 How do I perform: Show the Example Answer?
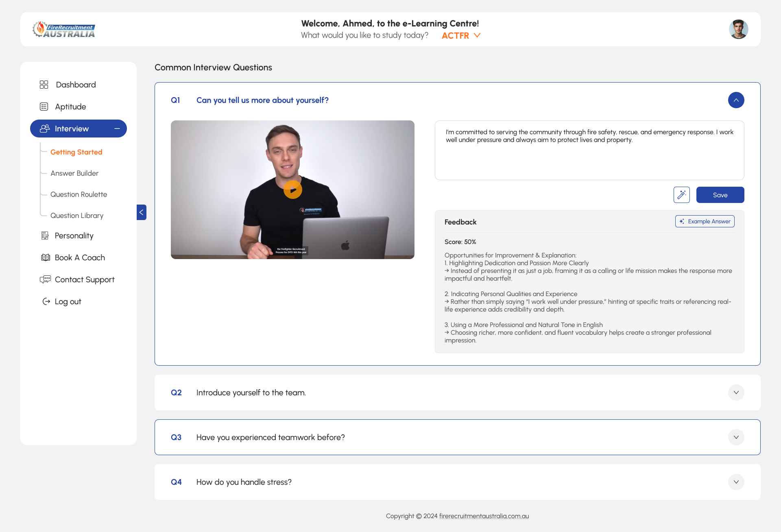coord(705,221)
